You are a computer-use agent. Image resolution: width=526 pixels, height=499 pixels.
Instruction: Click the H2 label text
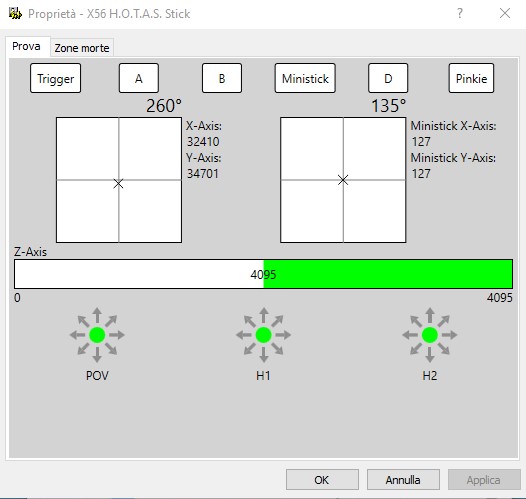430,376
